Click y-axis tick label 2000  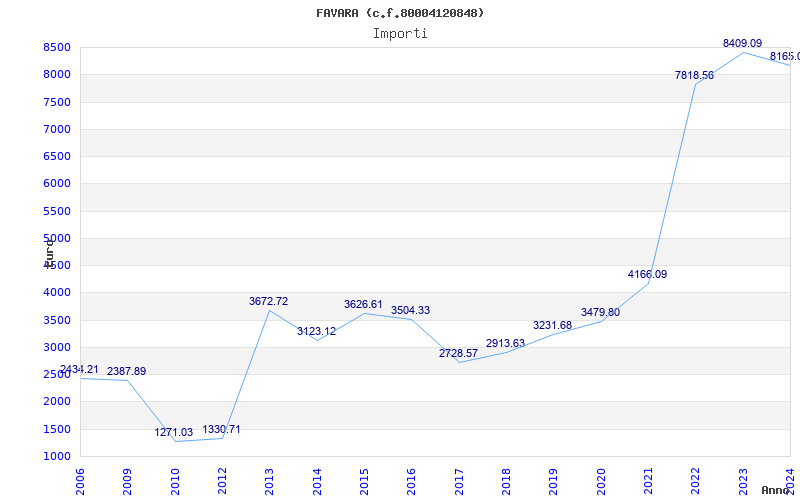click(57, 402)
